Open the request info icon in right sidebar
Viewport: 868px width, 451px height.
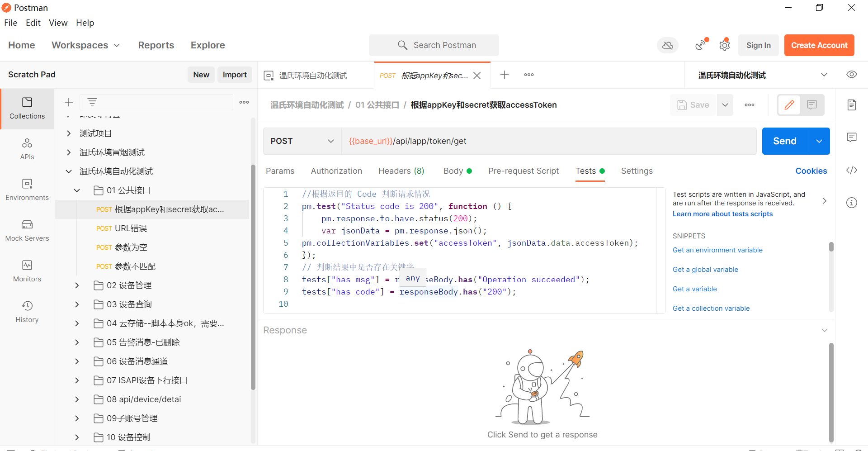(852, 203)
